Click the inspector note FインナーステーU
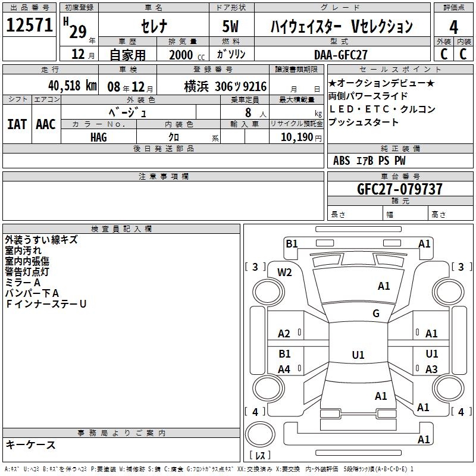Viewport: 476px width, 476px height. click(46, 304)
